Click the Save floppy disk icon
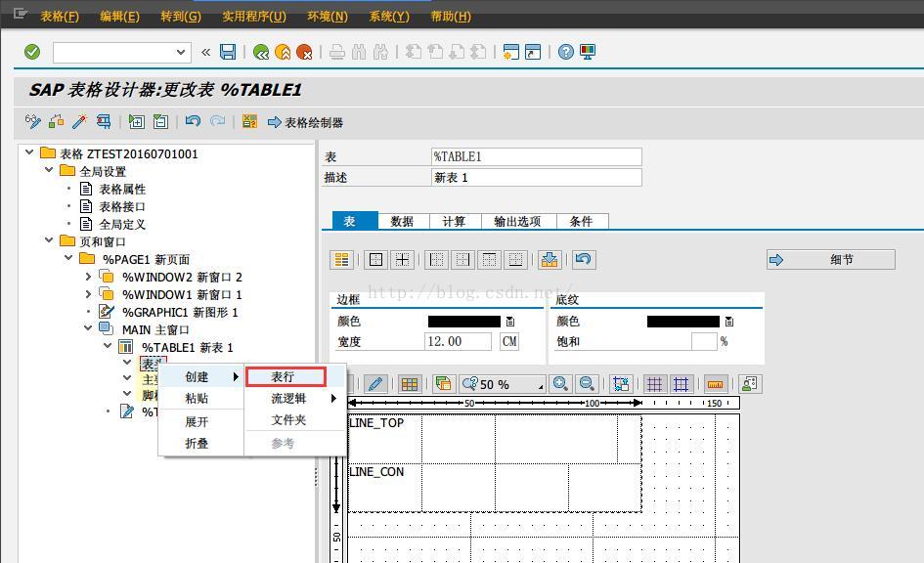Screen dimensions: 924x563 (228, 52)
